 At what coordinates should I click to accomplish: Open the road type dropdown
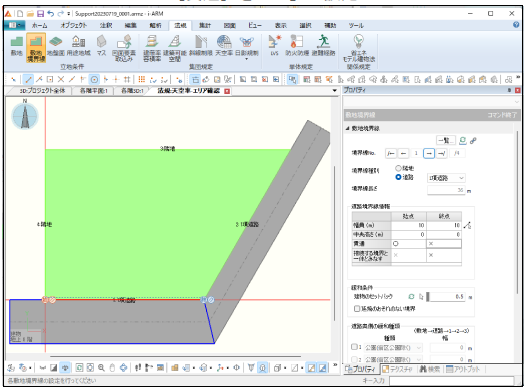coord(446,178)
